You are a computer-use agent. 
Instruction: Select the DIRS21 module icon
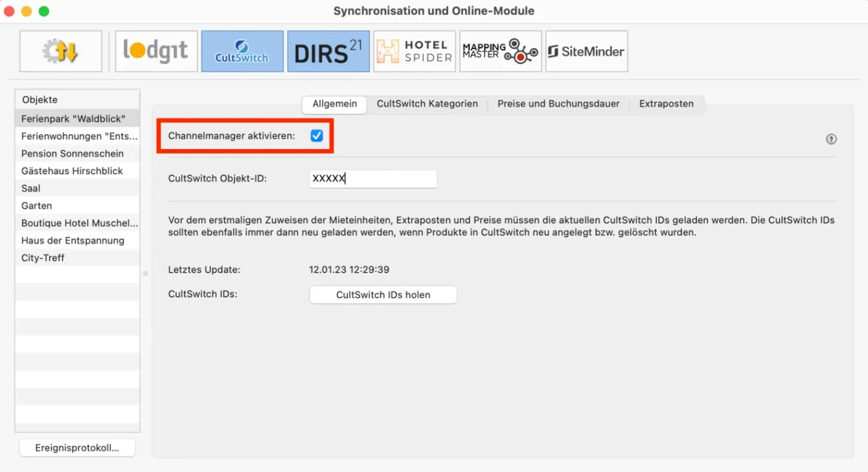pyautogui.click(x=328, y=51)
